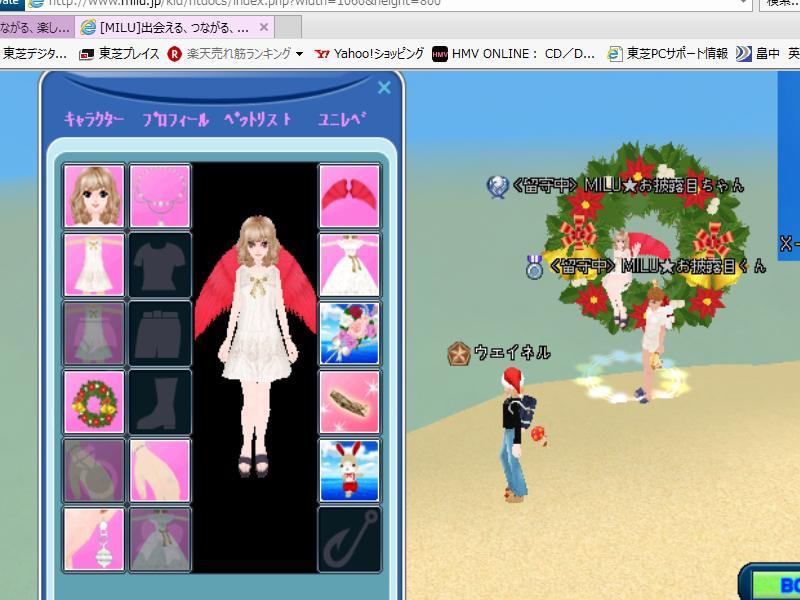The height and width of the screenshot is (600, 800).
Task: Select the faded gown slot in bottom row
Action: pos(160,539)
